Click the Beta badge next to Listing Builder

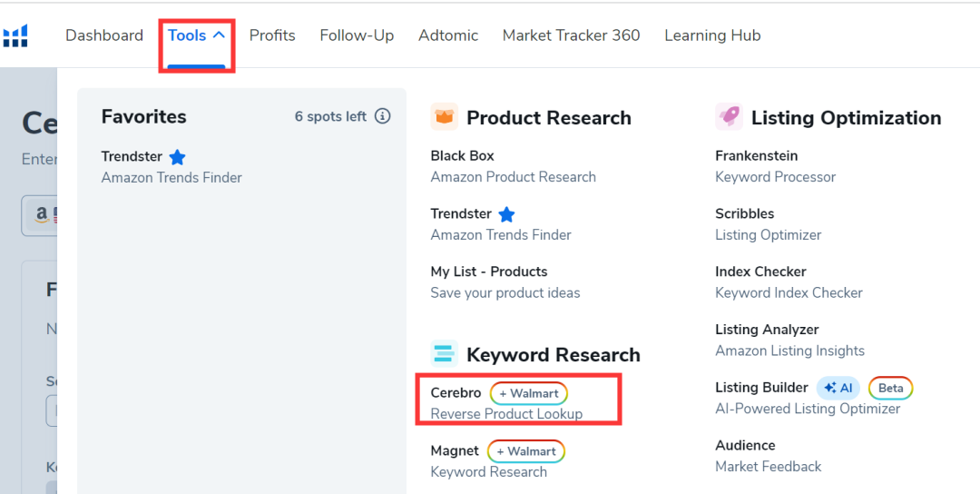pos(890,388)
